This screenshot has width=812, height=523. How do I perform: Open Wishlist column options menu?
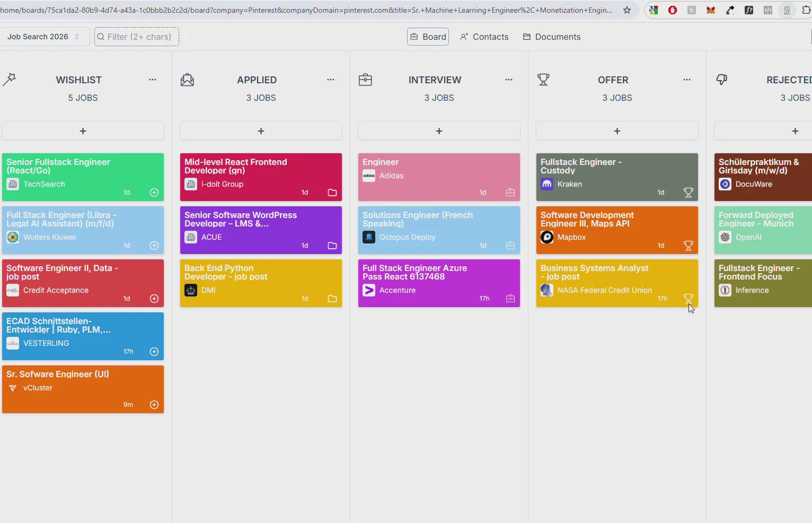153,80
